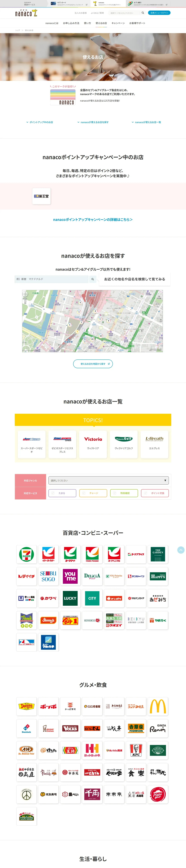Open the KEIKYU store logo

pyautogui.click(x=136, y=620)
